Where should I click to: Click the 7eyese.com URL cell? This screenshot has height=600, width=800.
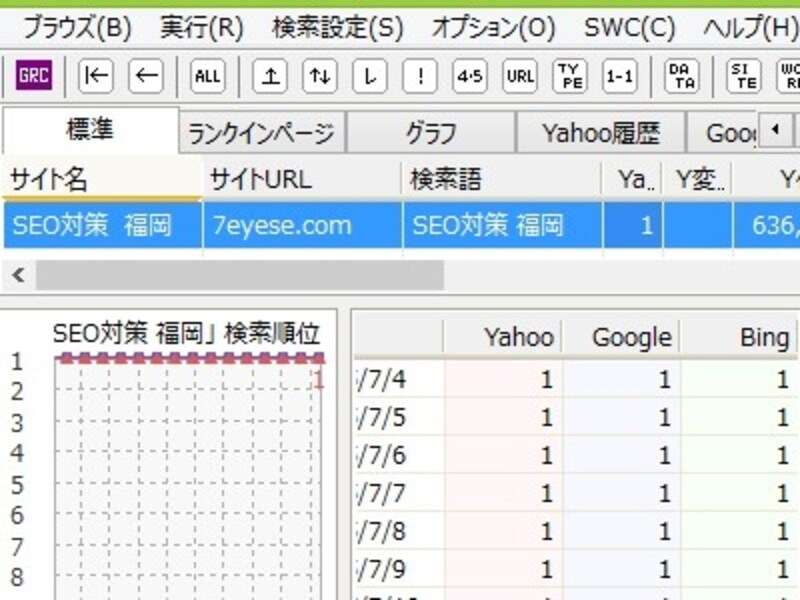coord(303,225)
